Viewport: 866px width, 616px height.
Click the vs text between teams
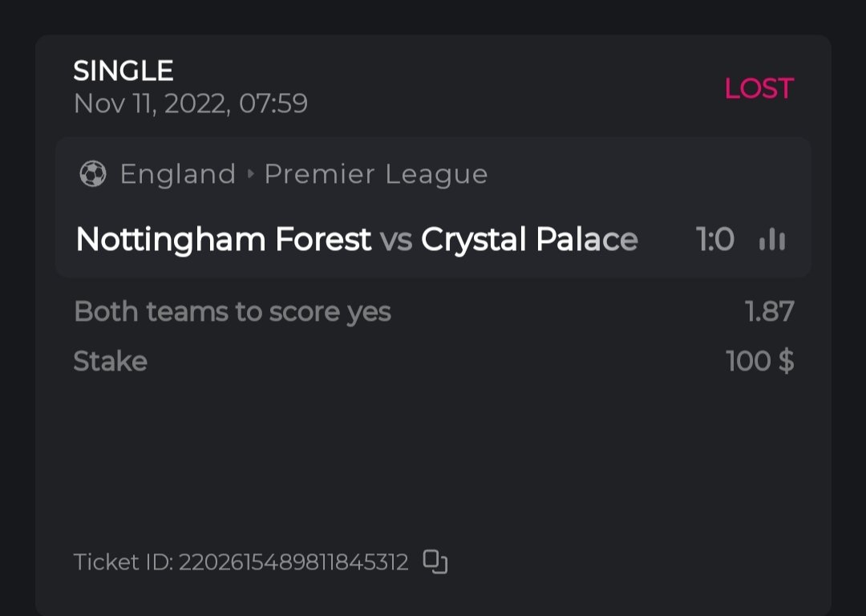396,239
